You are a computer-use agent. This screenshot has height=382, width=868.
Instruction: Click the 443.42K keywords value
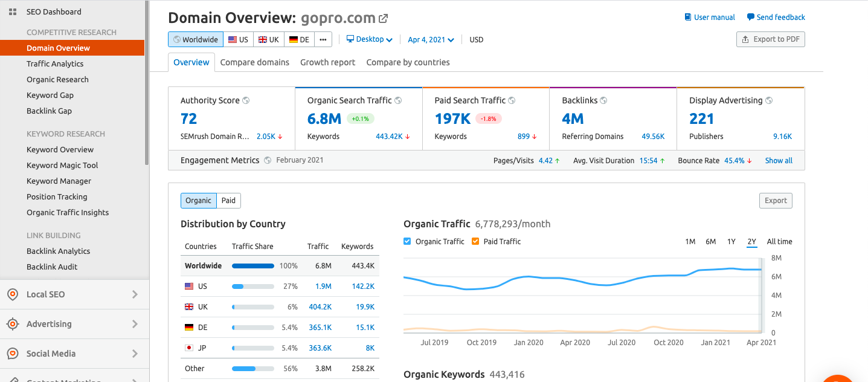click(x=389, y=137)
